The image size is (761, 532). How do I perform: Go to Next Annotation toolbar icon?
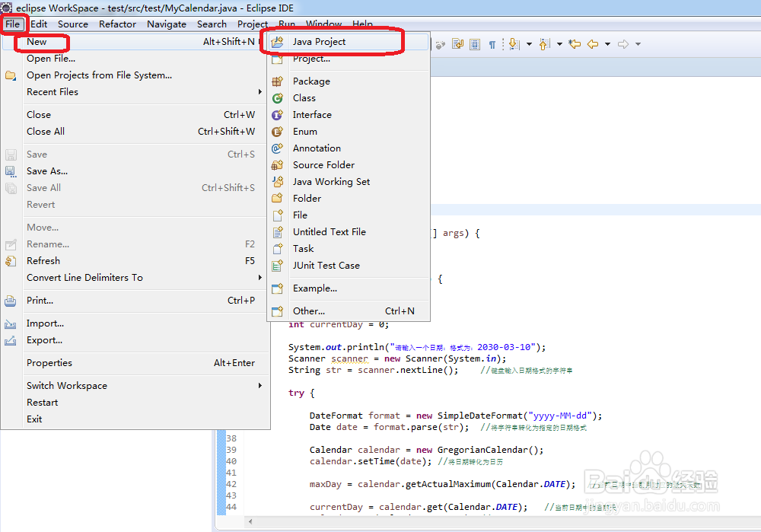[x=514, y=44]
